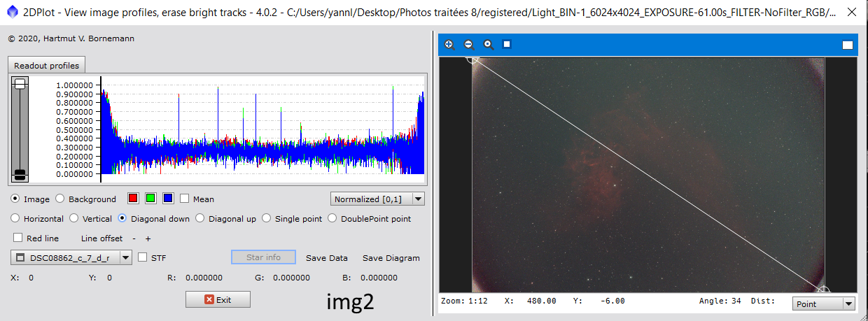Click the zoom in magnifier icon
Viewport: 868px width, 321px height.
click(x=449, y=45)
